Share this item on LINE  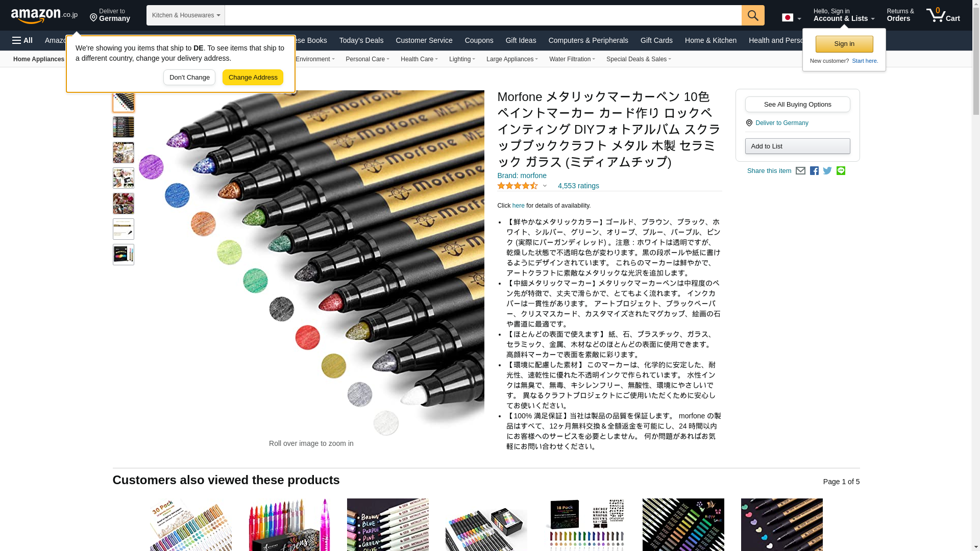[841, 171]
